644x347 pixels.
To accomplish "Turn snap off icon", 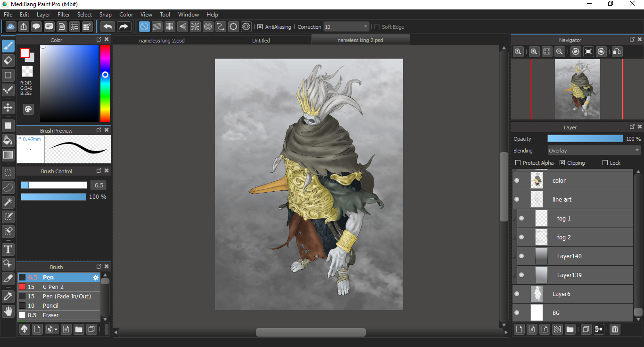I will click(x=144, y=27).
